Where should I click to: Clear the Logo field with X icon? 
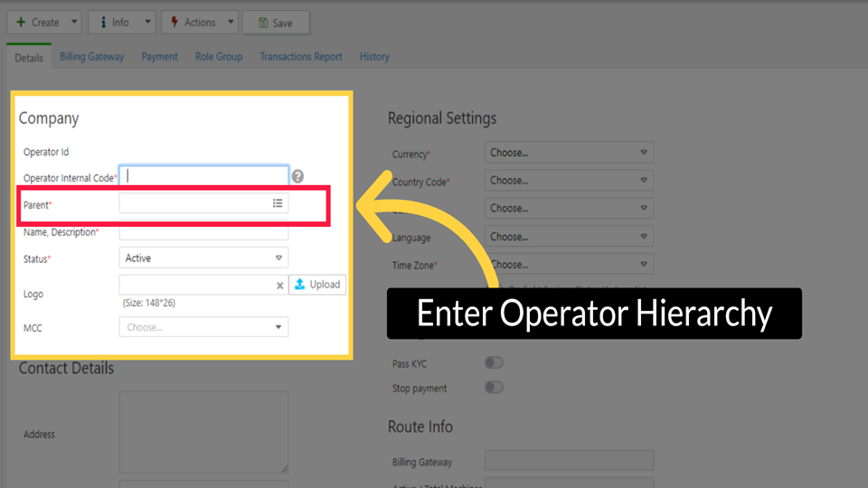pyautogui.click(x=279, y=286)
